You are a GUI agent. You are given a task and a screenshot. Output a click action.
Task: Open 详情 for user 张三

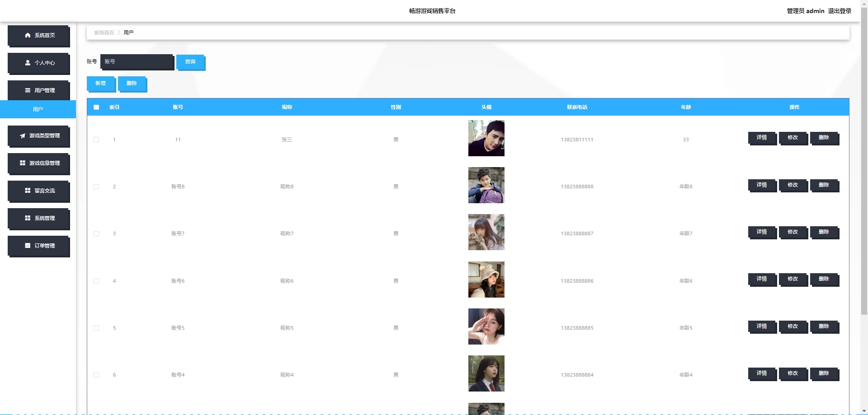tap(762, 138)
